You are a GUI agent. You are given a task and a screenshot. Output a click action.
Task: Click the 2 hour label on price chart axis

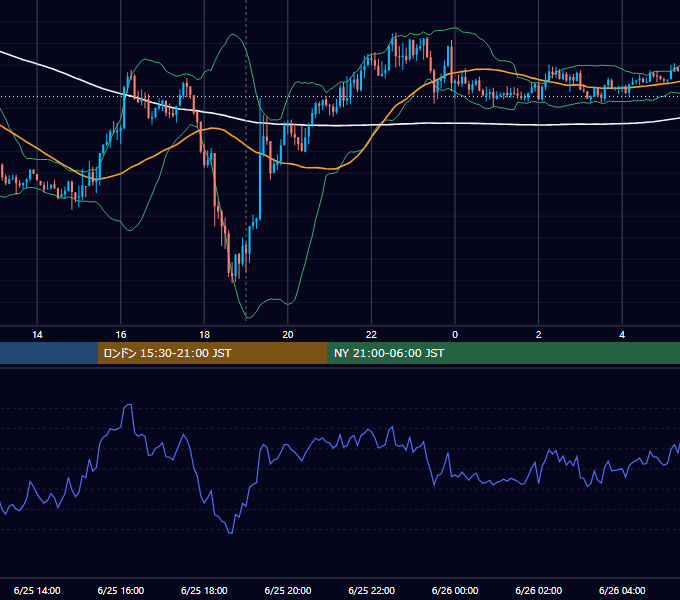point(539,335)
